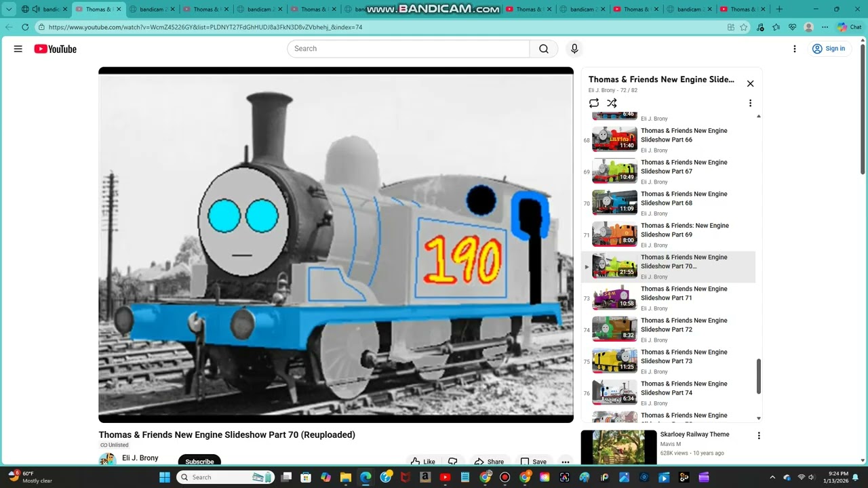This screenshot has height=488, width=868.
Task: Switch to the last Thomas tab
Action: (x=744, y=9)
